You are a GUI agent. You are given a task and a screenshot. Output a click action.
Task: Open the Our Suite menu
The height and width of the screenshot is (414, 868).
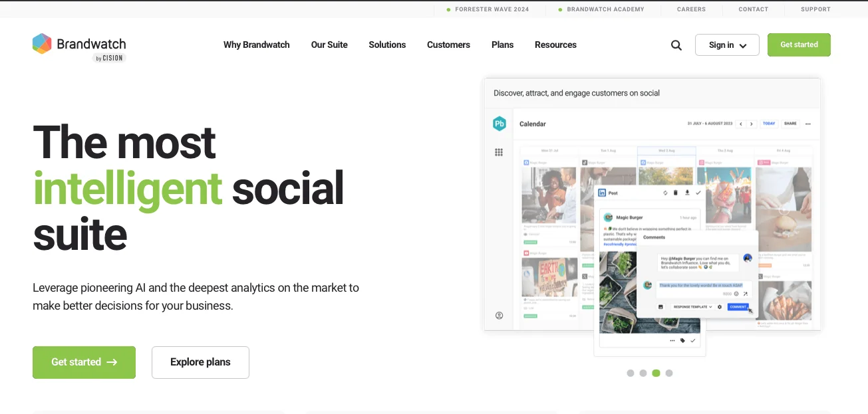point(329,45)
